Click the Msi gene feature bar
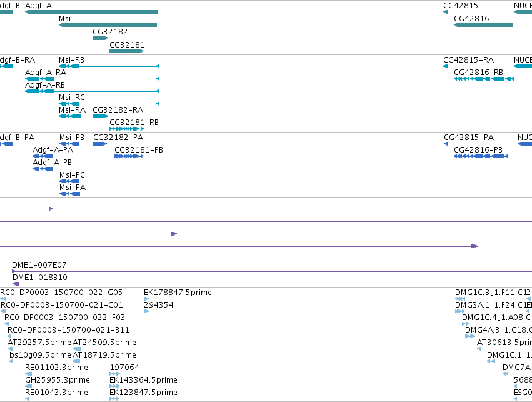532x402 pixels. pos(108,25)
